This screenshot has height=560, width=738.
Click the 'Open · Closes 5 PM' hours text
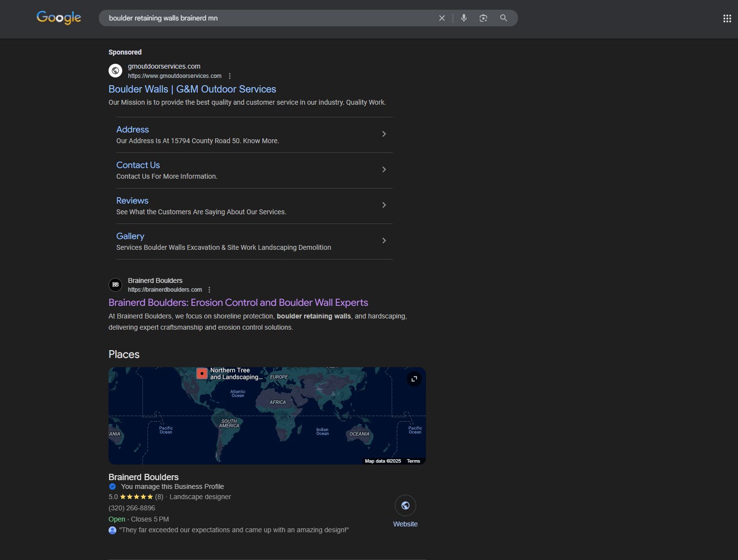[139, 519]
